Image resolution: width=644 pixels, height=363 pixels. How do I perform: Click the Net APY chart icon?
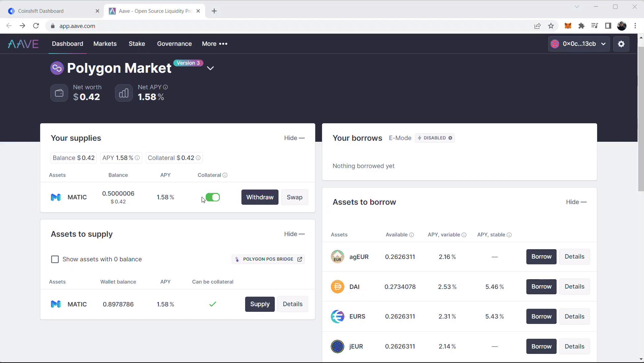(124, 93)
